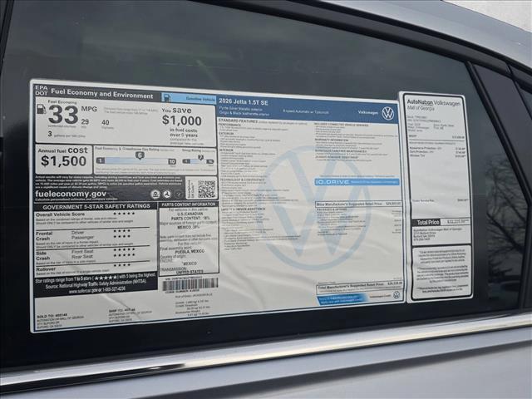
Task: Click the Volkswagen logo in the blue header
Action: tap(388, 113)
